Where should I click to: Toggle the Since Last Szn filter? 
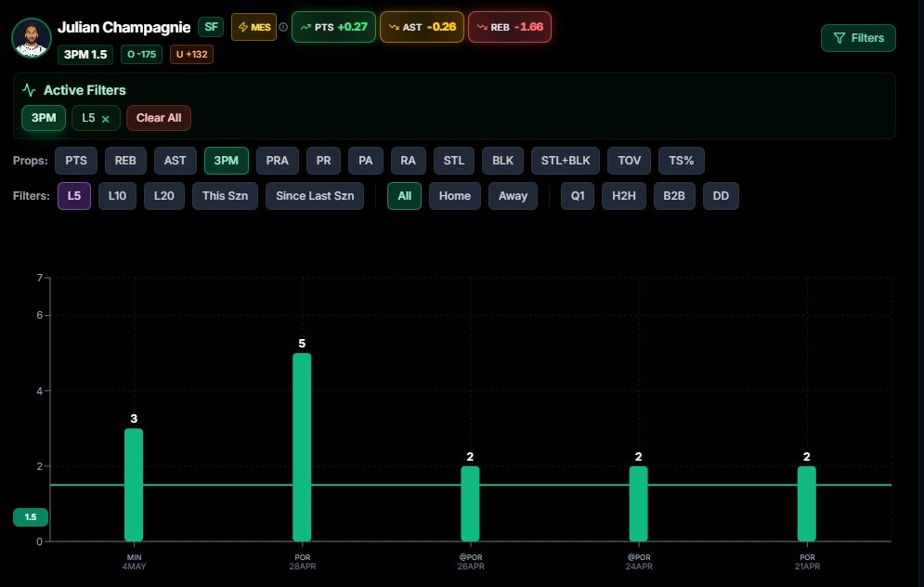315,196
